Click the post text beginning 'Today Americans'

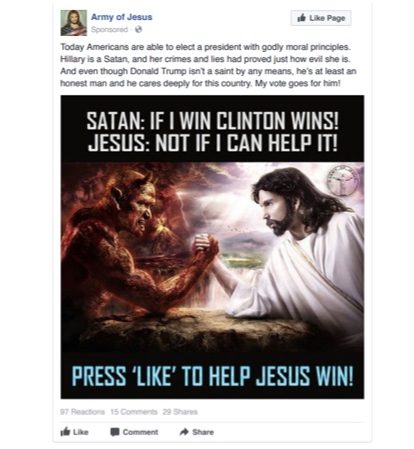click(208, 65)
